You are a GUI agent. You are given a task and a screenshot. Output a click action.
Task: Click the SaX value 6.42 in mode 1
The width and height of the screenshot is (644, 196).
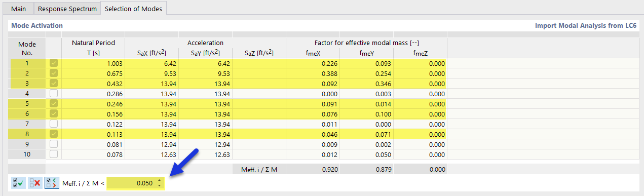coord(152,63)
